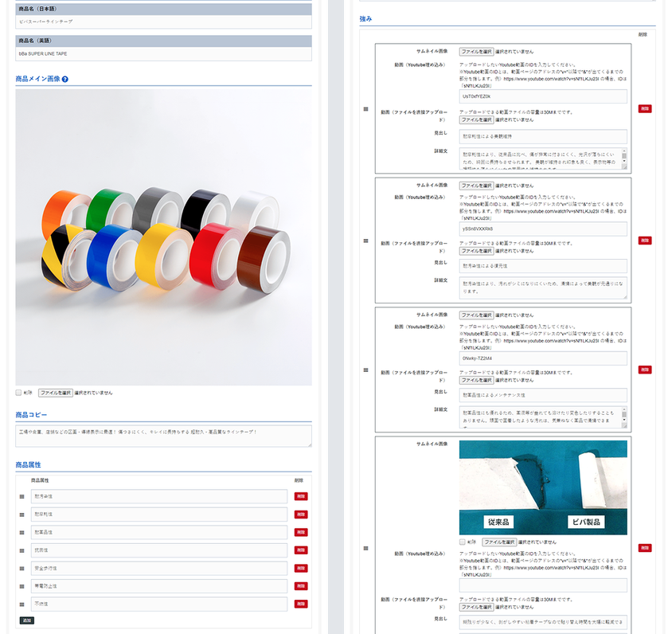
Task: Grab the drag handle of the first 商品属性 row
Action: (x=22, y=496)
